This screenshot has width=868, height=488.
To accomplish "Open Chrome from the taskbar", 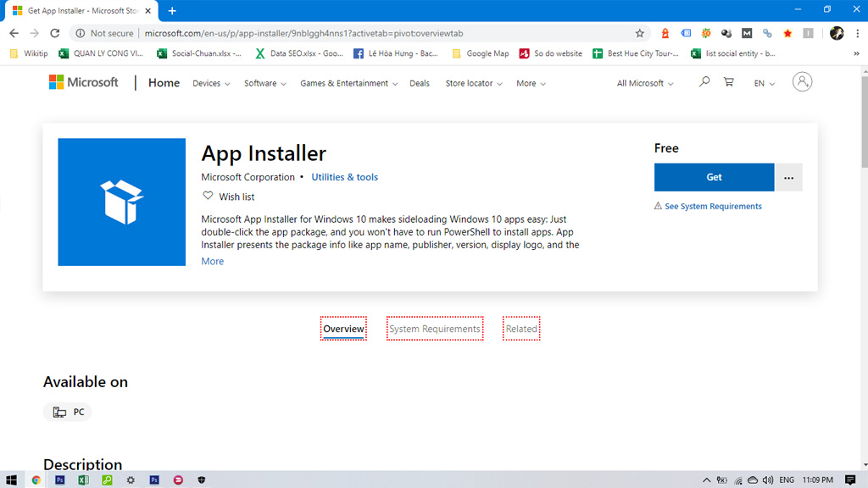I will pyautogui.click(x=36, y=480).
